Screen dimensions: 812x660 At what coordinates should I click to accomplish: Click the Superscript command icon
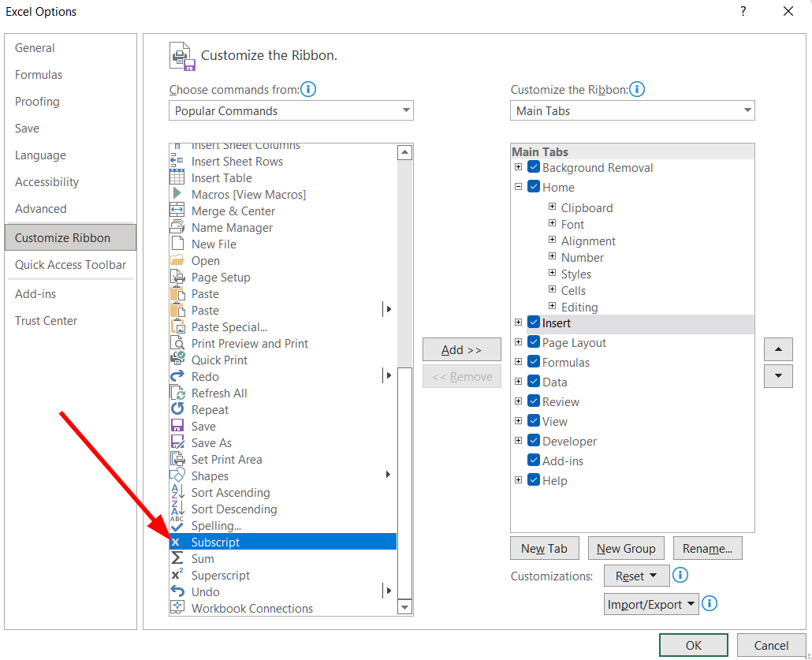click(x=177, y=575)
